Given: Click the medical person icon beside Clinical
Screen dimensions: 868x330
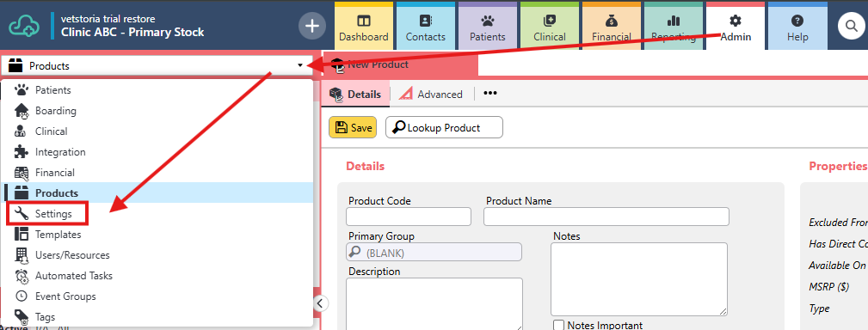Looking at the screenshot, I should click(21, 131).
